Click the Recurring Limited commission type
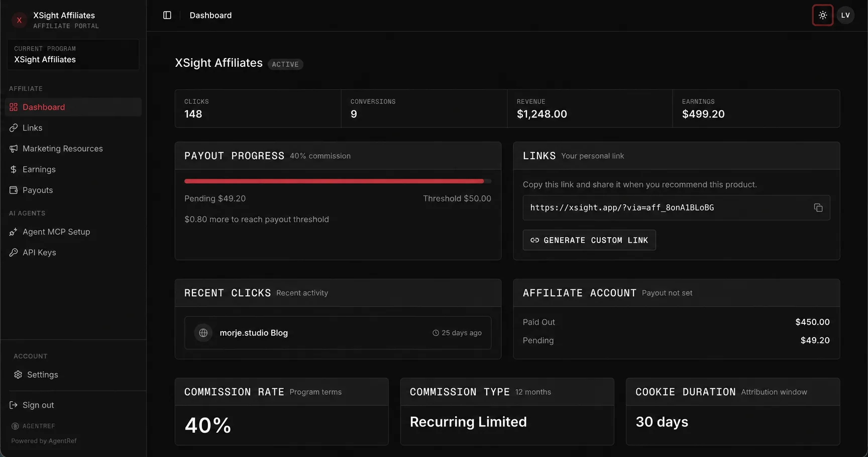The image size is (868, 457). click(468, 422)
